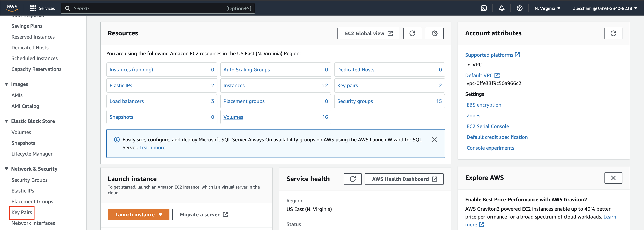
Task: Open AMI Catalog in sidebar
Action: pos(25,106)
